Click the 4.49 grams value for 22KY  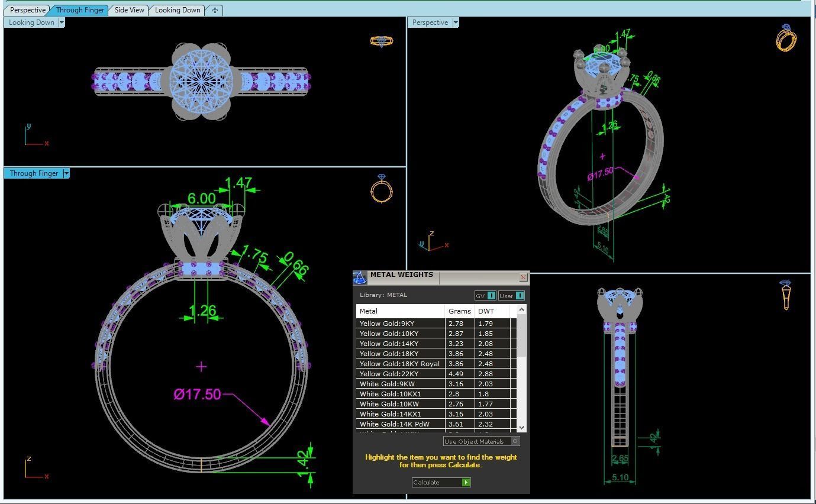coord(456,374)
